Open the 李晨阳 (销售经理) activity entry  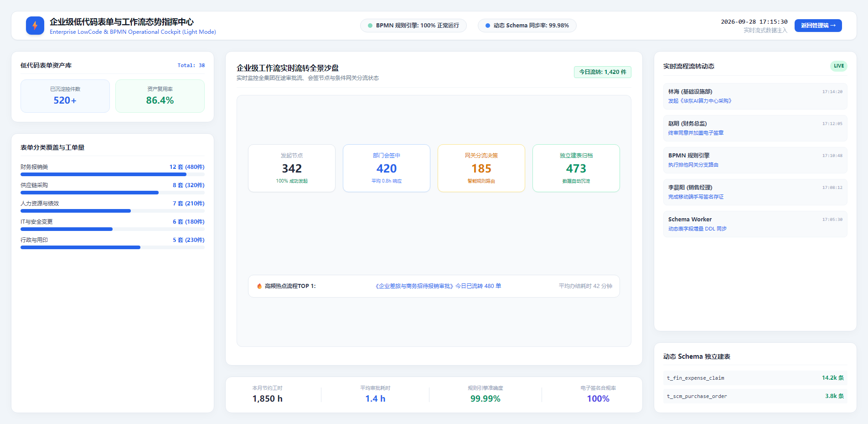coord(755,192)
